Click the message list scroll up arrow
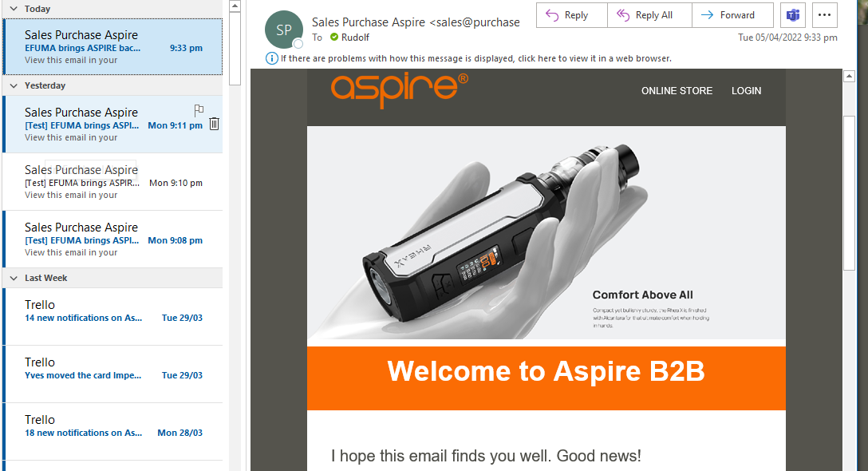Screen dimensions: 868x471 235,6
